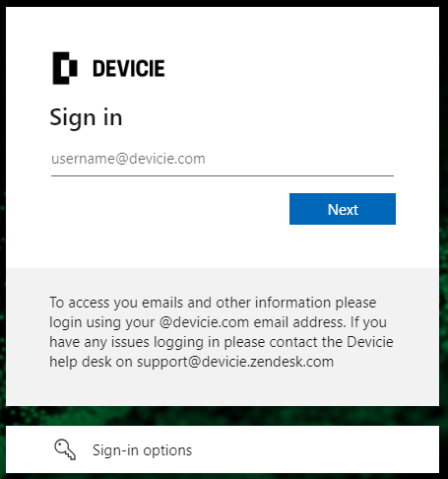Click the underline beneath the email field
This screenshot has height=479, width=448.
[223, 175]
